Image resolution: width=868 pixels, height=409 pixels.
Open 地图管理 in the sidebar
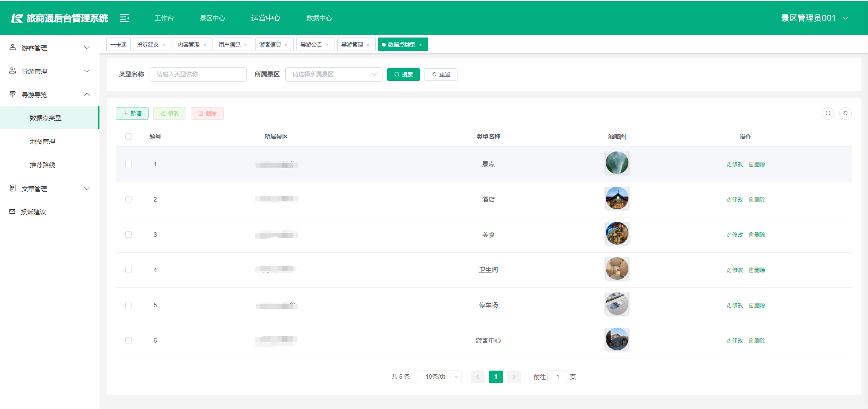(x=50, y=141)
